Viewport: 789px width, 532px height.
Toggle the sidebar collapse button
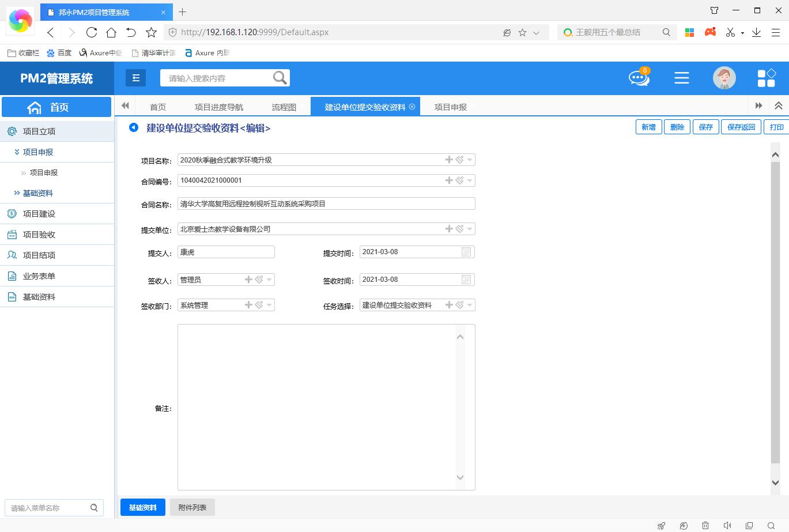(136, 78)
